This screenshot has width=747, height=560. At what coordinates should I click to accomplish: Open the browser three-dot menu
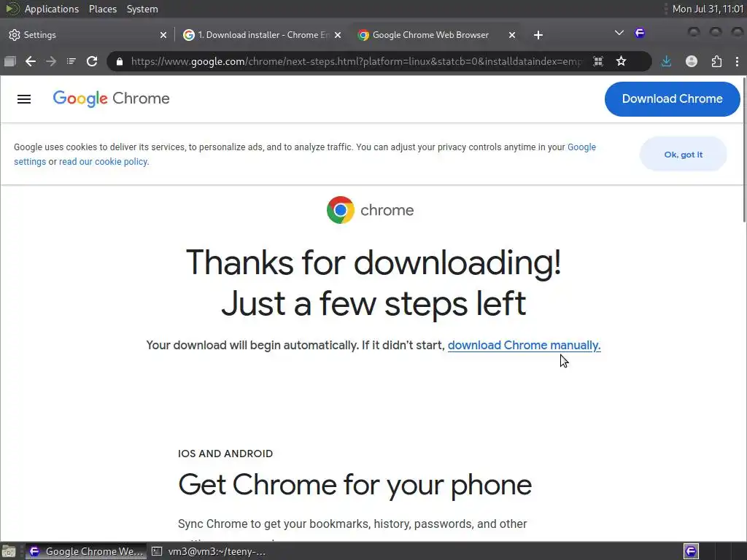(737, 61)
